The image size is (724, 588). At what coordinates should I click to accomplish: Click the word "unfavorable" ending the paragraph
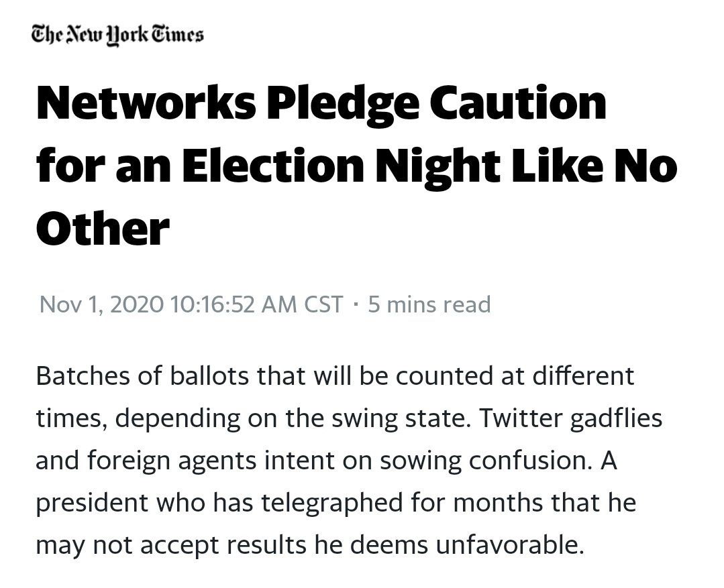point(507,545)
